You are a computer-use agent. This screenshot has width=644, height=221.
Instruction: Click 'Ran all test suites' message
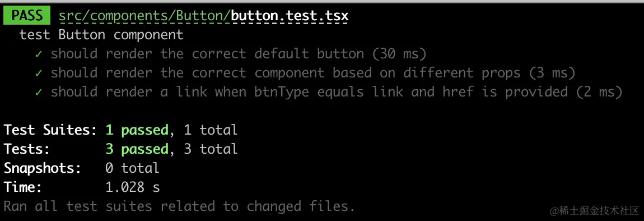[x=180, y=206]
